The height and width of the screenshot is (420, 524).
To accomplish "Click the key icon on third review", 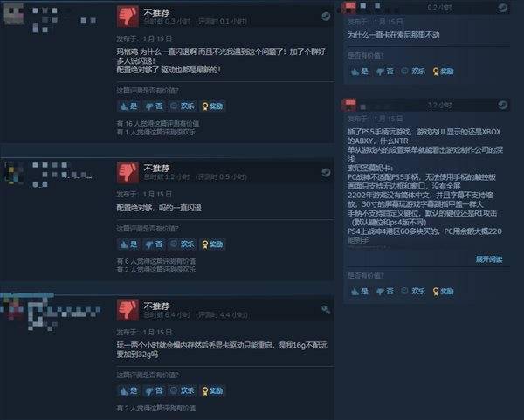I will pyautogui.click(x=326, y=310).
